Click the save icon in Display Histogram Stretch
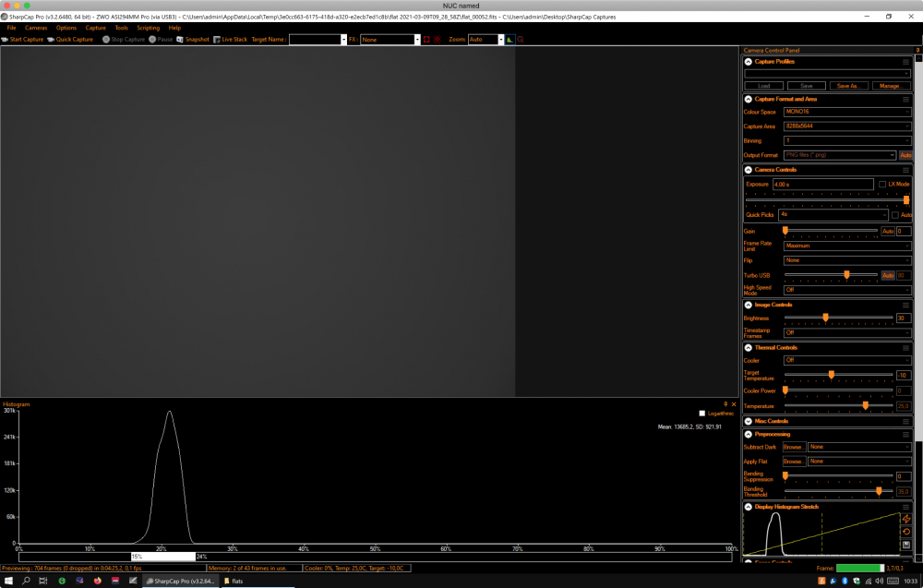Image resolution: width=923 pixels, height=588 pixels. point(906,545)
